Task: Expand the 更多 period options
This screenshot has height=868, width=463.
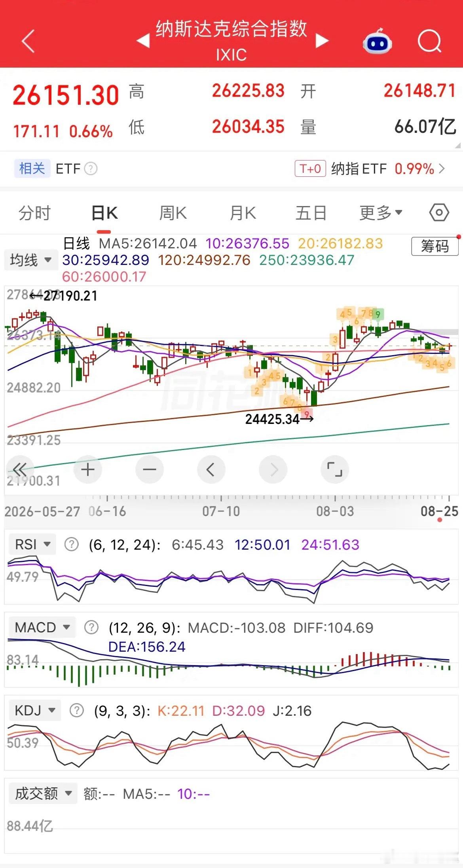Action: click(381, 213)
